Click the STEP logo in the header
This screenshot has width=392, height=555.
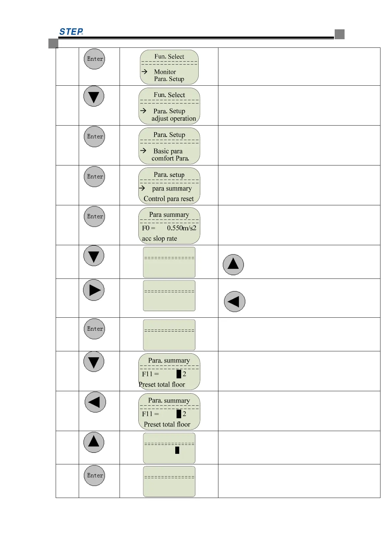coord(71,32)
